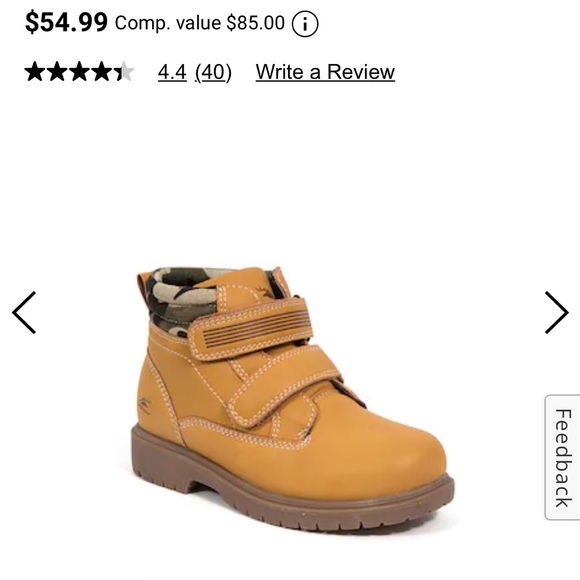The width and height of the screenshot is (580, 580).
Task: Click the Comp. value $85.00 text
Action: (200, 23)
